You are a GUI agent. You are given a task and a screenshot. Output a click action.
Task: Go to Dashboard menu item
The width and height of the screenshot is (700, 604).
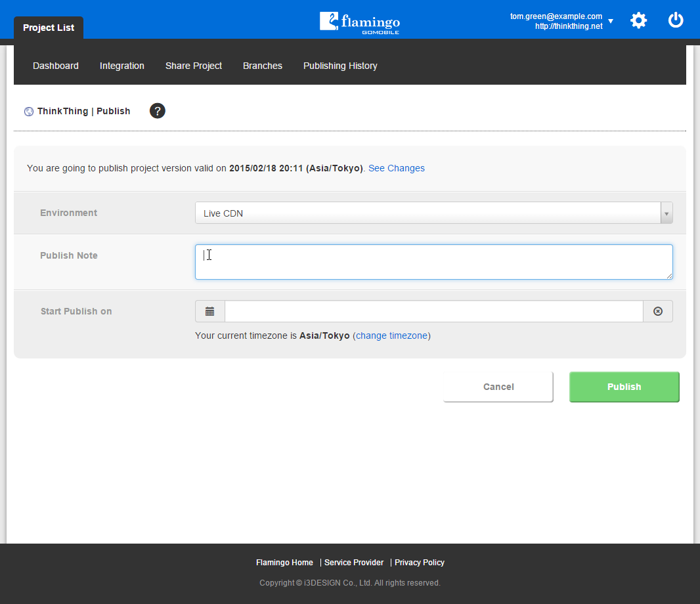[56, 66]
